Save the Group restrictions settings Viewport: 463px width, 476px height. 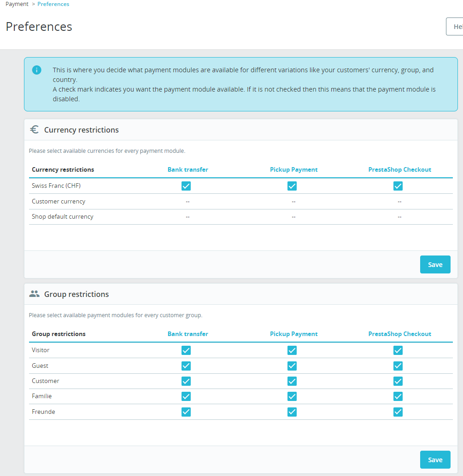[435, 459]
